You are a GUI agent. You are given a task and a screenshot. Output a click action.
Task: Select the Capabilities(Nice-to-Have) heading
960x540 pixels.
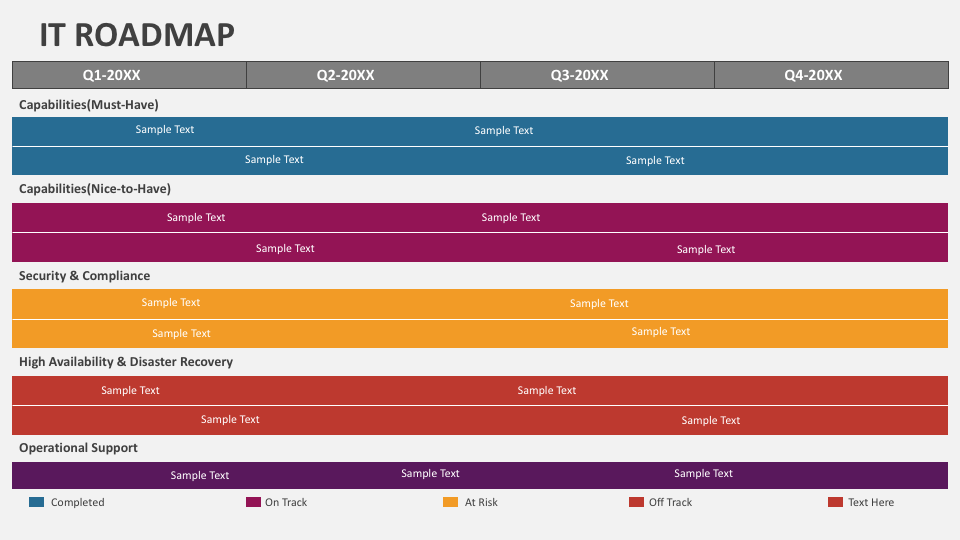point(95,189)
